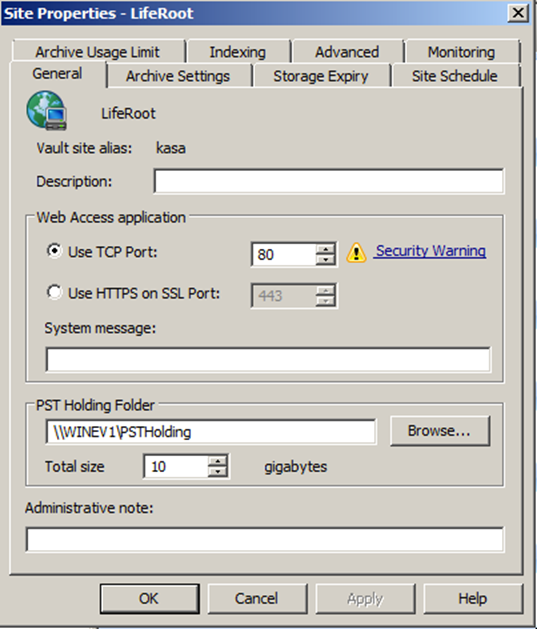Click the Description text field
537x629 pixels.
tap(329, 181)
